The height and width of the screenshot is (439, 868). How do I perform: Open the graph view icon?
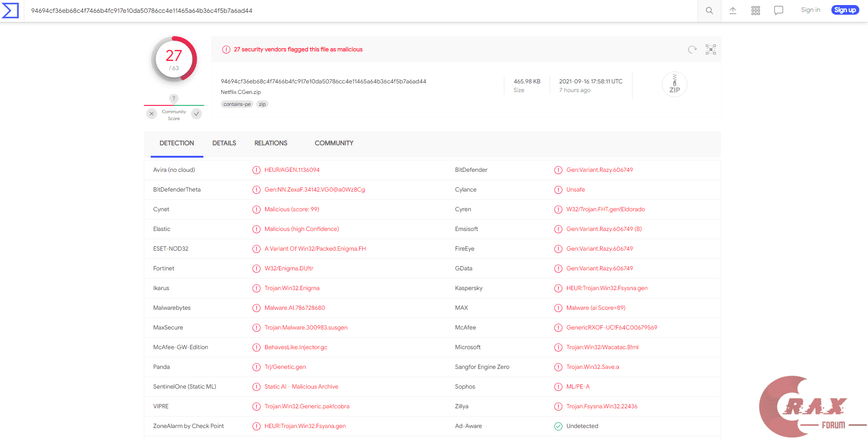click(x=711, y=49)
